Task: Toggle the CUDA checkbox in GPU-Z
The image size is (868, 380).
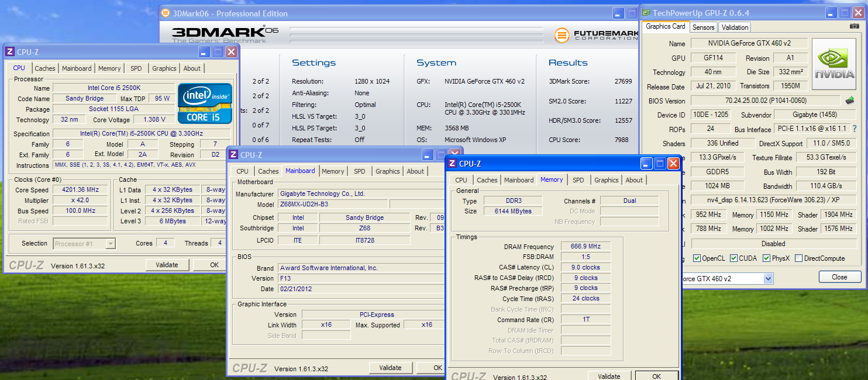Action: point(733,258)
